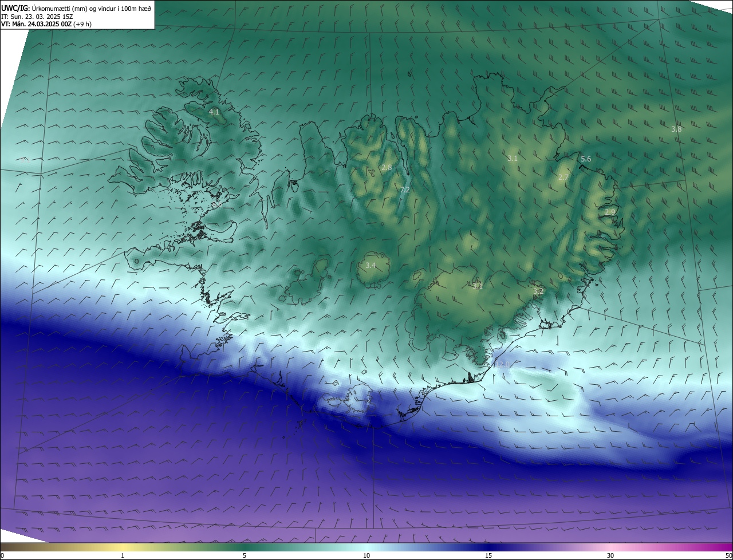
Task: Click the 50 tick on the colour scale
Action: 728,555
